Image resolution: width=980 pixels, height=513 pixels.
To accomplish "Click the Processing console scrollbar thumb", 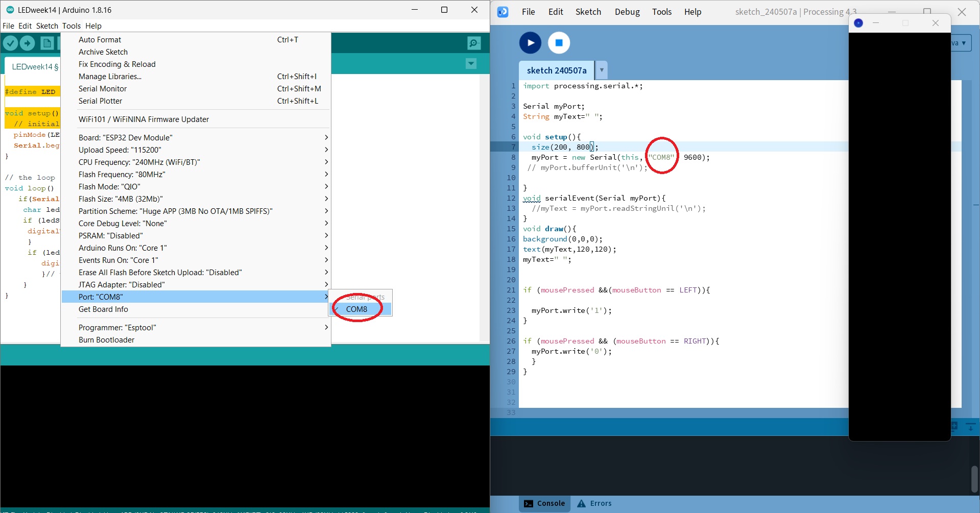I will (974, 478).
